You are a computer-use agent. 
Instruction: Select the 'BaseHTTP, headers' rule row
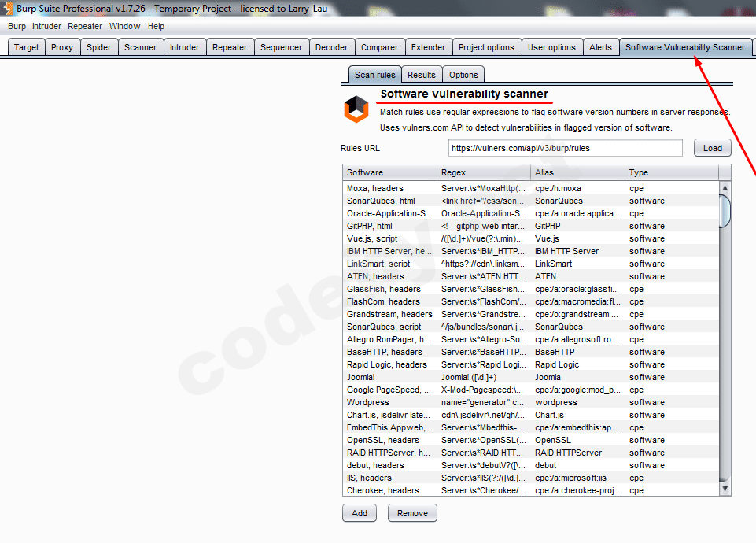pos(530,352)
